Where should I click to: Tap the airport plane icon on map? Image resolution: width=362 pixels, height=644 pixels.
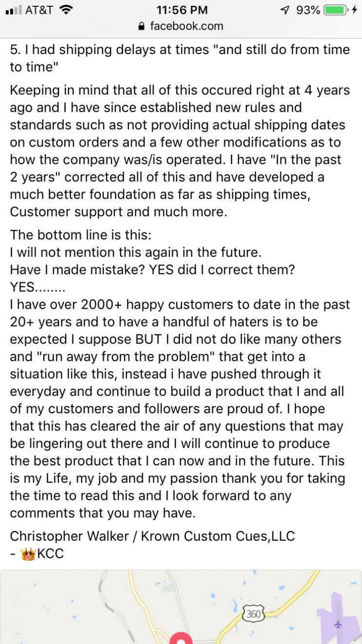tap(339, 625)
